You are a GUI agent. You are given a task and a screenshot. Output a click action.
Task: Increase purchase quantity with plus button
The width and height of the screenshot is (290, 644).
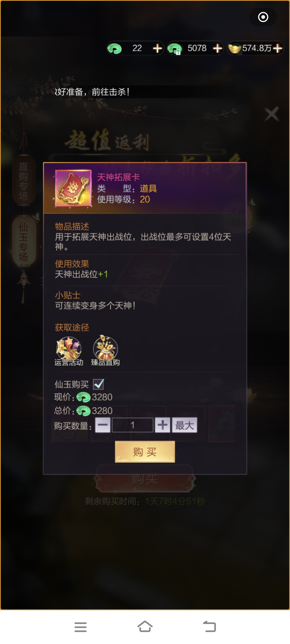(162, 425)
